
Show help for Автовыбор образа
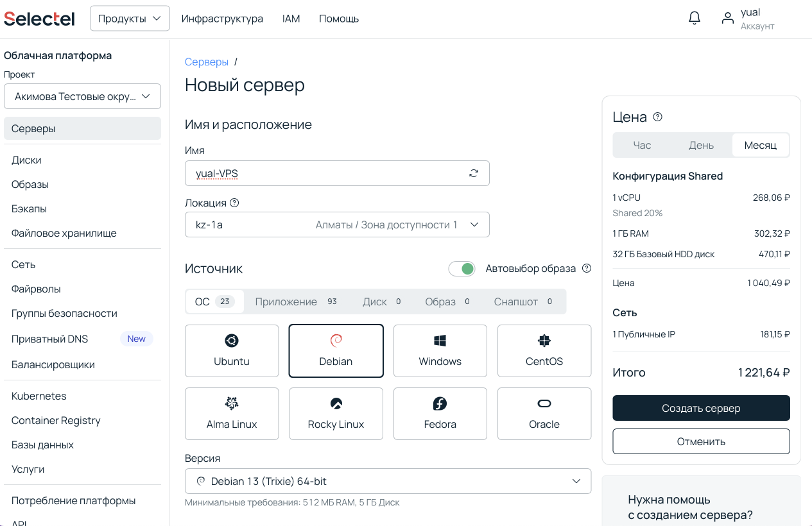[x=586, y=268]
